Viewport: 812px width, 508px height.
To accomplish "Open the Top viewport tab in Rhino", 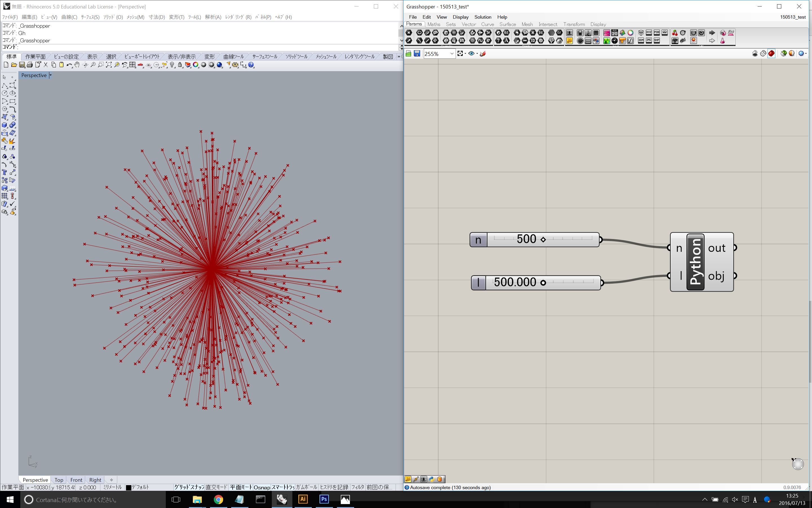I will 59,480.
